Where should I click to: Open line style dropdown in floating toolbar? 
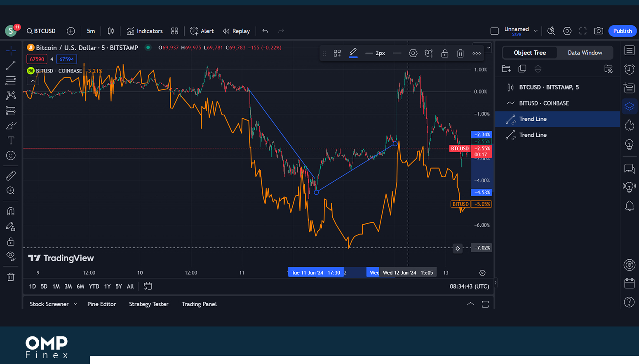coord(397,53)
